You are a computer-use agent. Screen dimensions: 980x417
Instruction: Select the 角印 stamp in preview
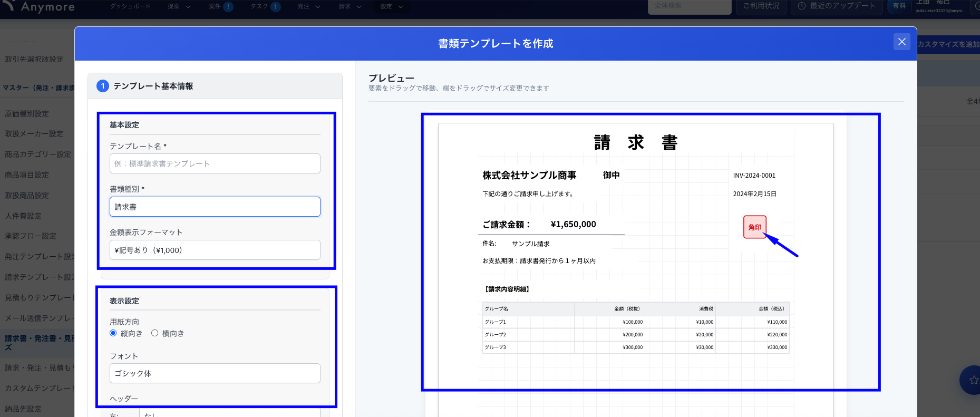tap(754, 227)
